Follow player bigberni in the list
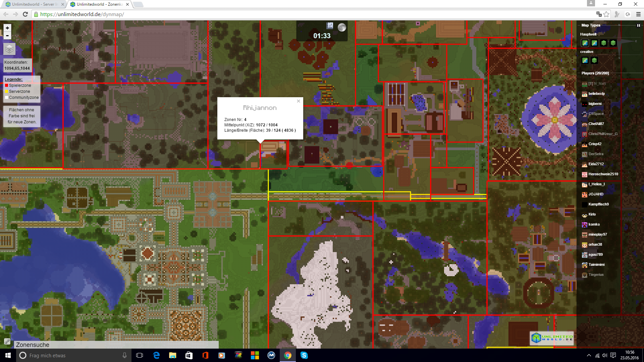The width and height of the screenshot is (644, 362). pyautogui.click(x=595, y=104)
